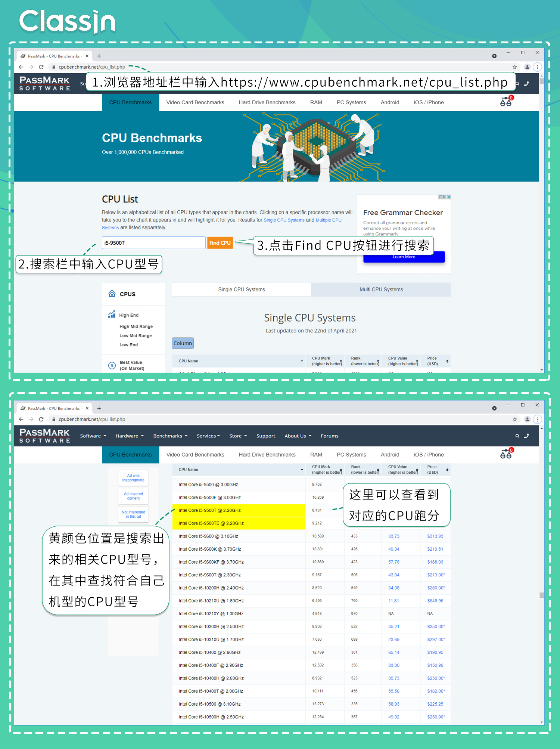Image resolution: width=560 pixels, height=749 pixels.
Task: Open the Store dropdown in the bottom window
Action: (x=238, y=436)
